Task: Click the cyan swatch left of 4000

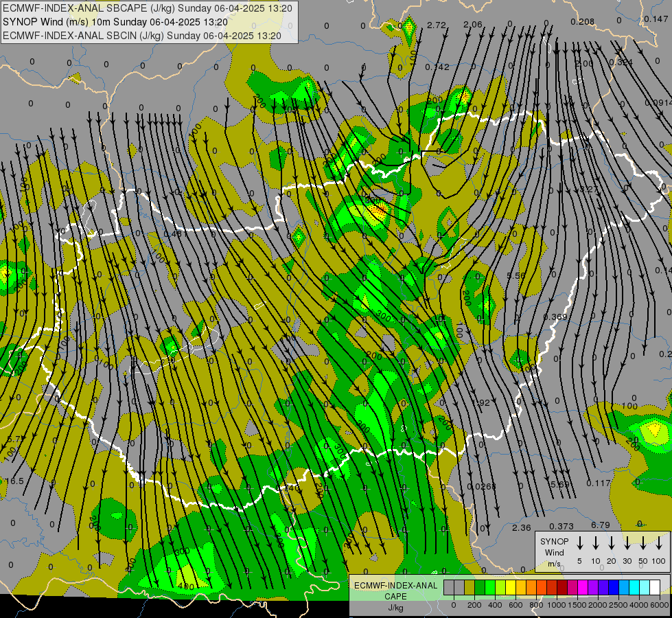Action: [x=634, y=588]
